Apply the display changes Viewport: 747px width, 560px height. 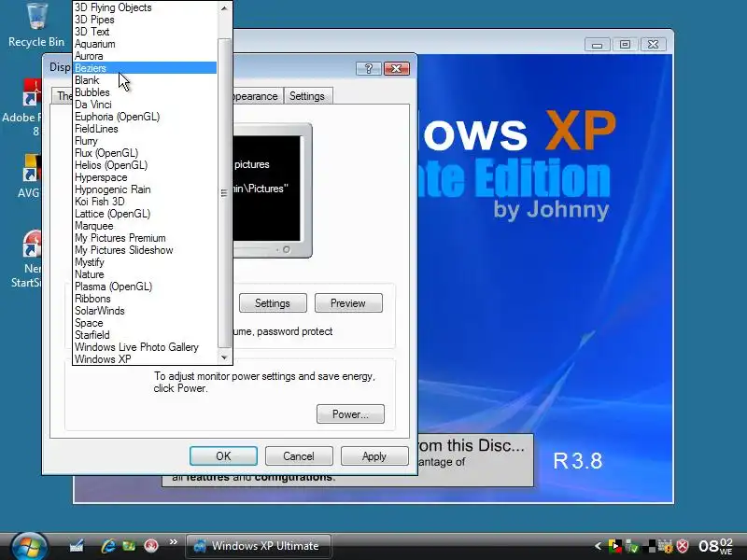point(374,456)
